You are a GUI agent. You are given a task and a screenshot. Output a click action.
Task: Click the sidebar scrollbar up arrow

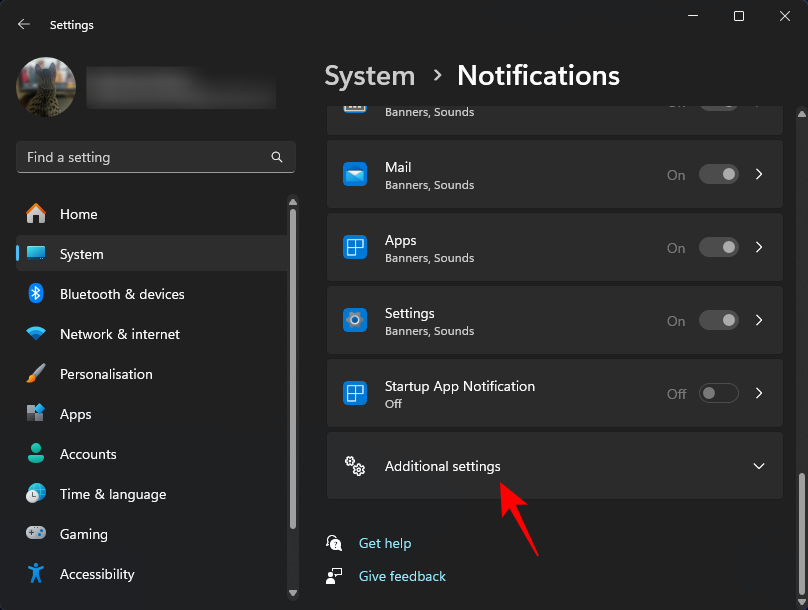(293, 202)
